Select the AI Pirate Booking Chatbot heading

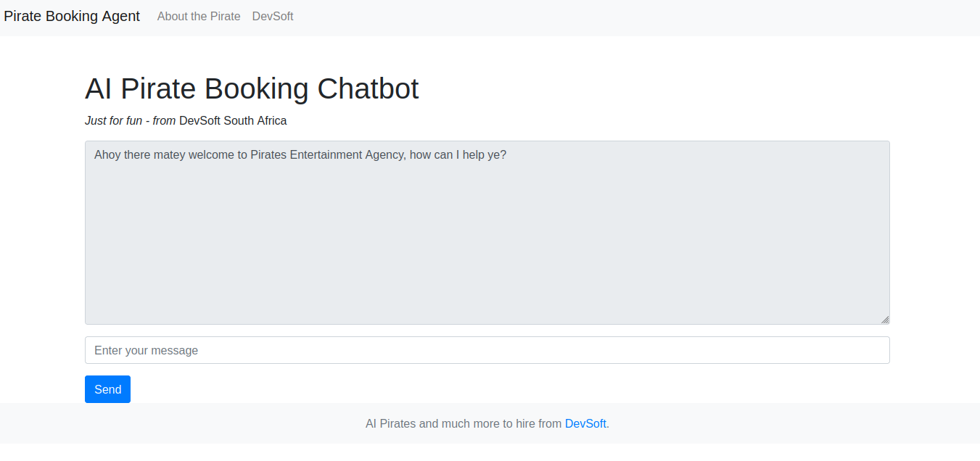pyautogui.click(x=252, y=88)
